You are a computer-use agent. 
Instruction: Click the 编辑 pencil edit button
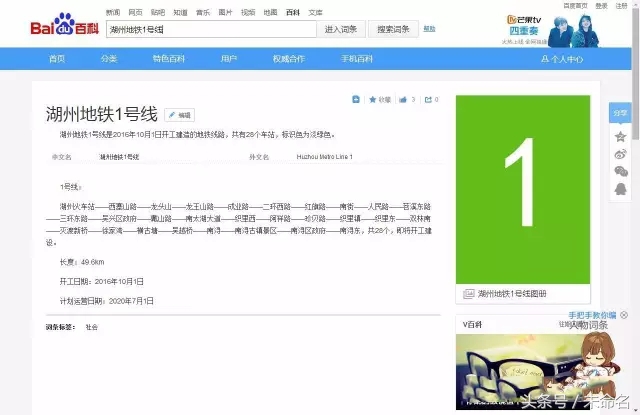(180, 115)
